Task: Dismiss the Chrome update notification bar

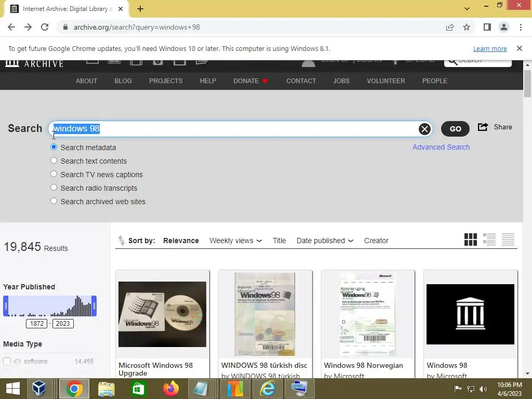Action: pos(520,48)
